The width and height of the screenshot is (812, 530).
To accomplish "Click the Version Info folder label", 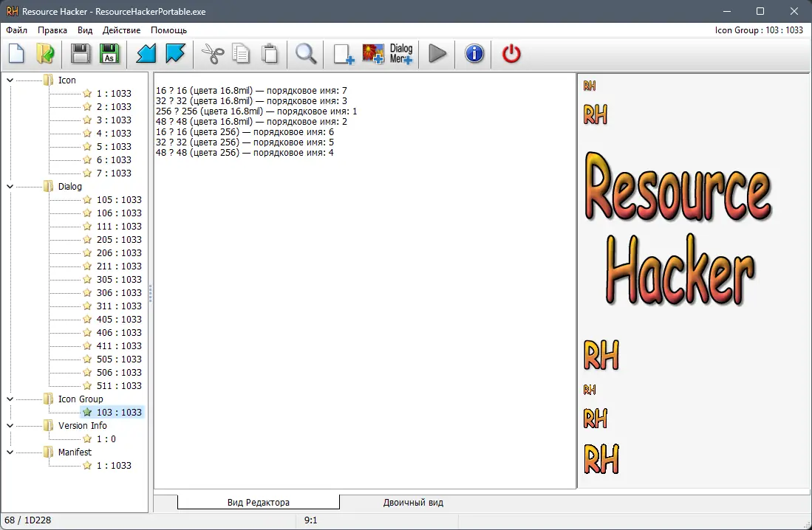I will (x=82, y=425).
